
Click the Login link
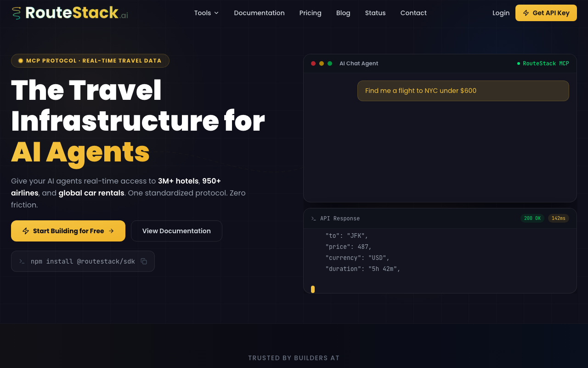coord(501,13)
